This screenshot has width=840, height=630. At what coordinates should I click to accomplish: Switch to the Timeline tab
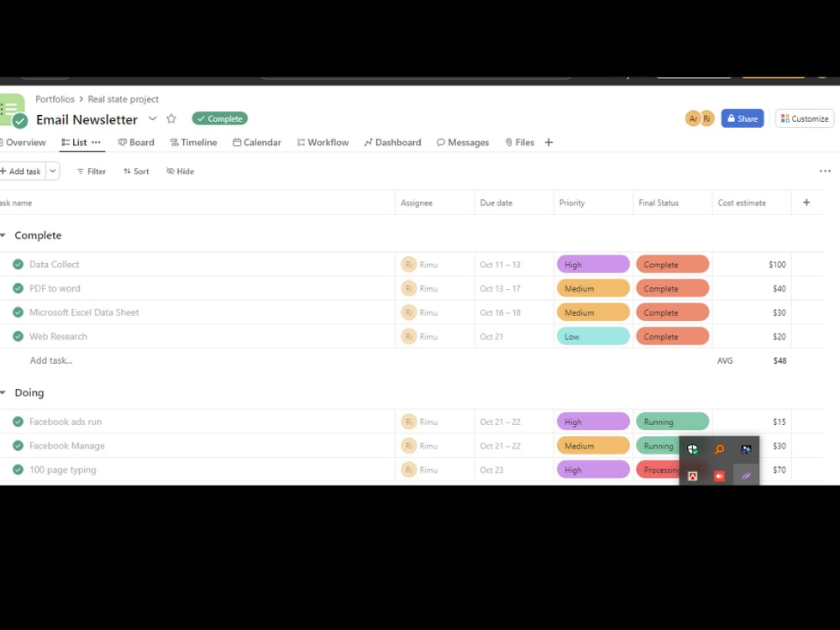[193, 143]
